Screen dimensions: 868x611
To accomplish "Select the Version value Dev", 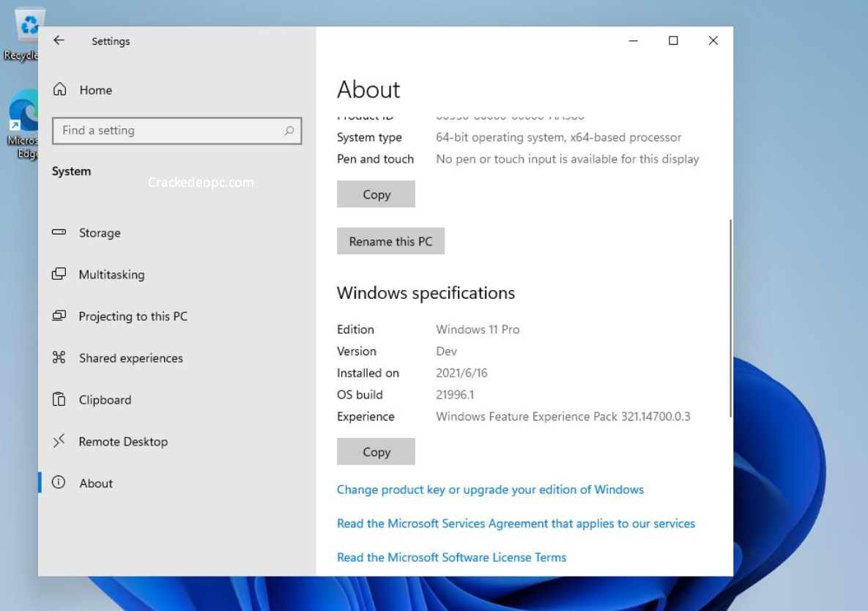I will point(446,351).
